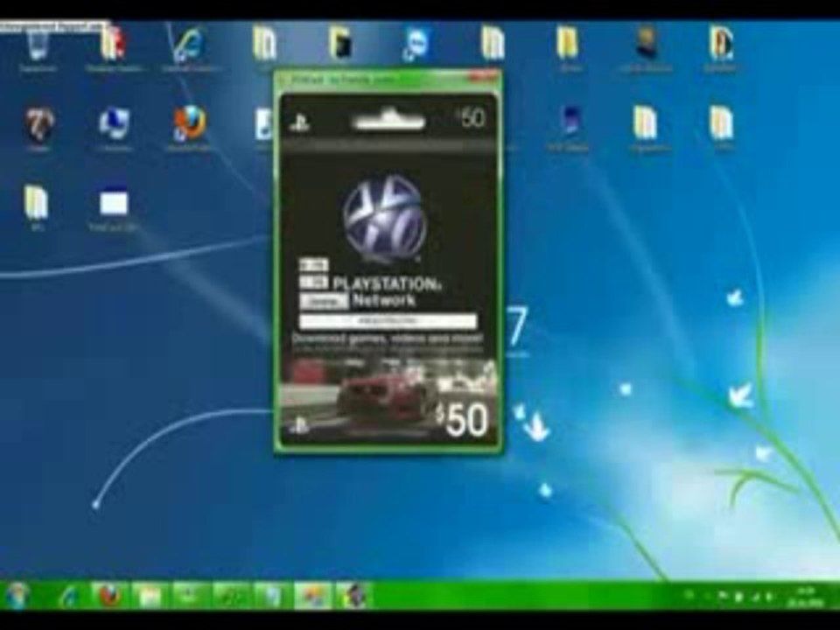Open the system tray clock
This screenshot has width=840, height=630.
[805, 596]
